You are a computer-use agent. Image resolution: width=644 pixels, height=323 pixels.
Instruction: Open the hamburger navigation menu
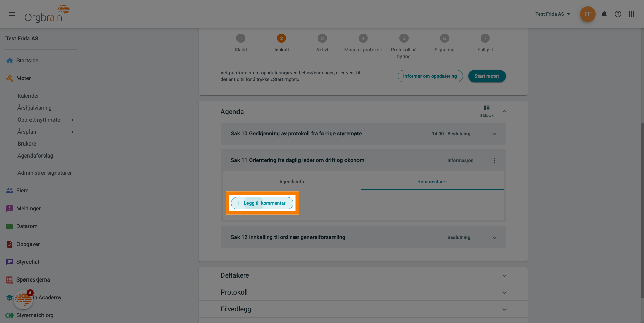(12, 14)
